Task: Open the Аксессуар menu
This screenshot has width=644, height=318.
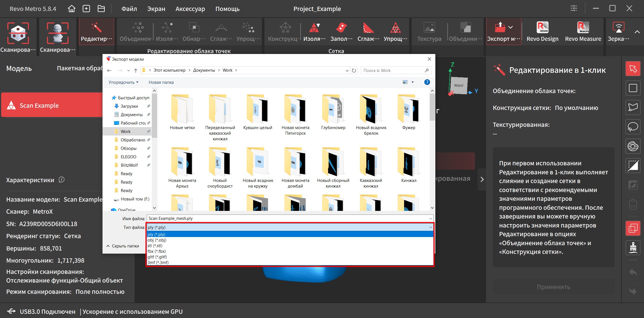Action: click(x=190, y=9)
